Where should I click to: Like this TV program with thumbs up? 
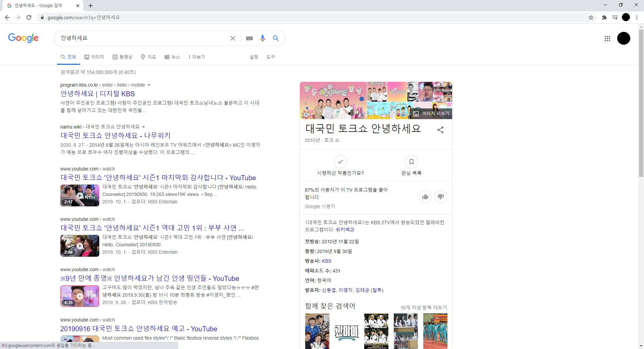(425, 197)
